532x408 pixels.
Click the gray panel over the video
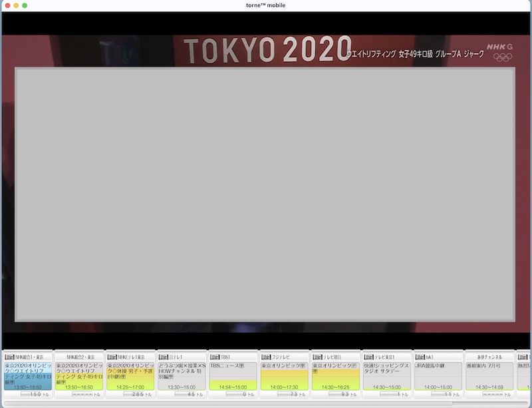[265, 194]
